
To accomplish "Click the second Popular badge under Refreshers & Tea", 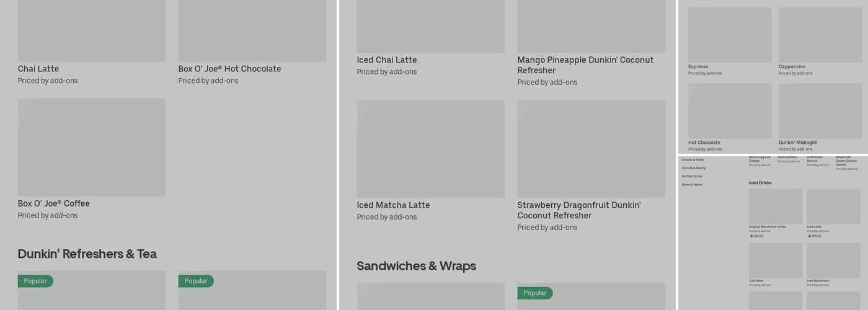I will pos(196,281).
